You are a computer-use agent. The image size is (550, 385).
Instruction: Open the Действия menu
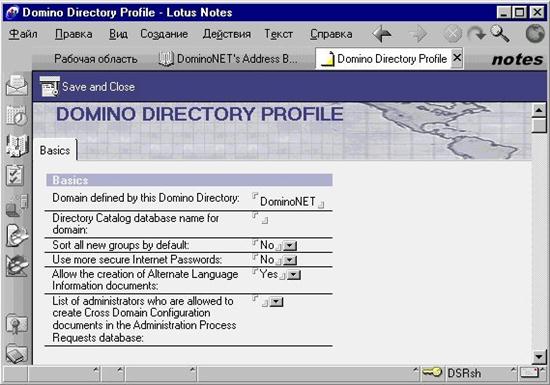227,34
